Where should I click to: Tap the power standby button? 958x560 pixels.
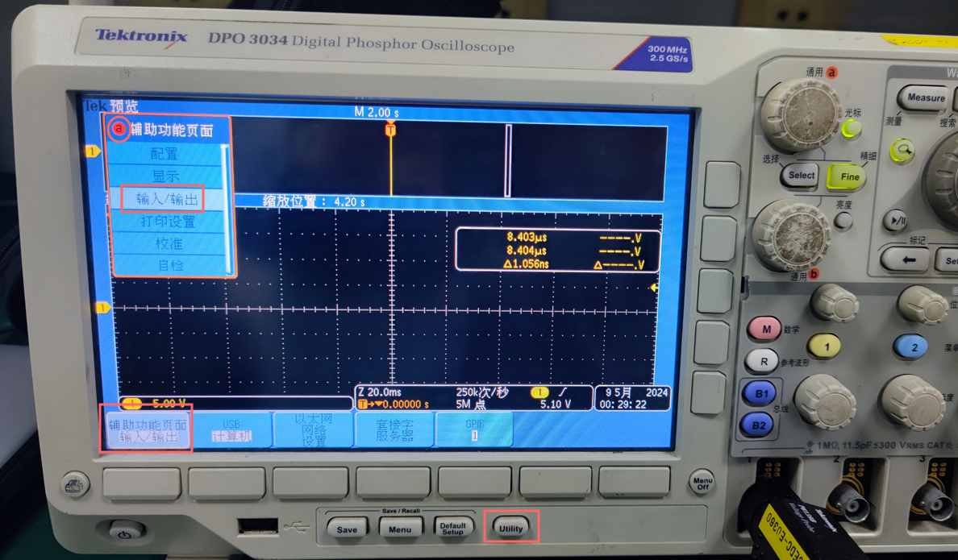pos(125,532)
